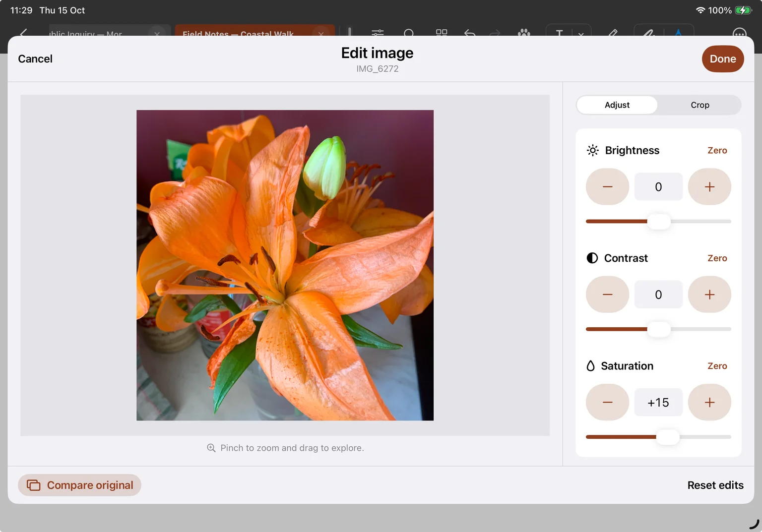Click the Brightness slider thumb
This screenshot has height=532, width=762.
pyautogui.click(x=659, y=221)
